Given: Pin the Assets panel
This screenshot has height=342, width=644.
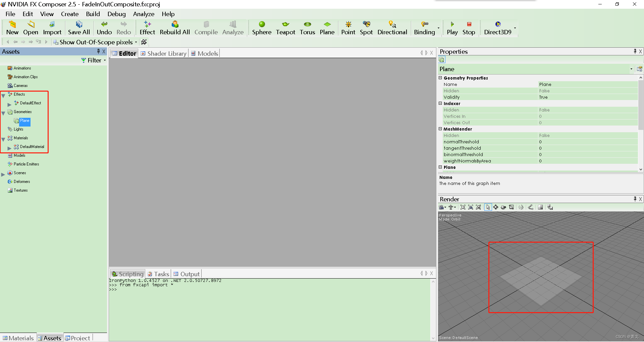Looking at the screenshot, I should [x=98, y=51].
